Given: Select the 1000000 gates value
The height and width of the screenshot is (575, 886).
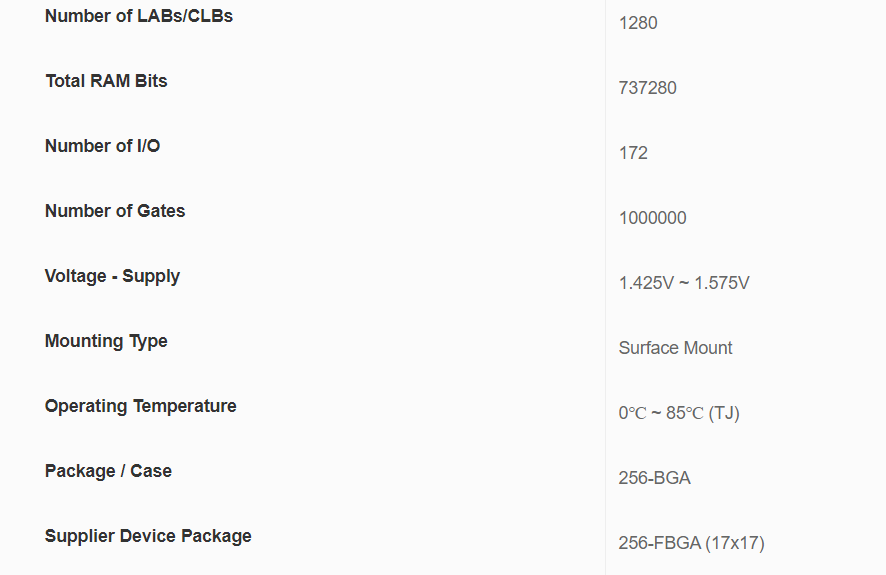Looking at the screenshot, I should click(652, 218).
